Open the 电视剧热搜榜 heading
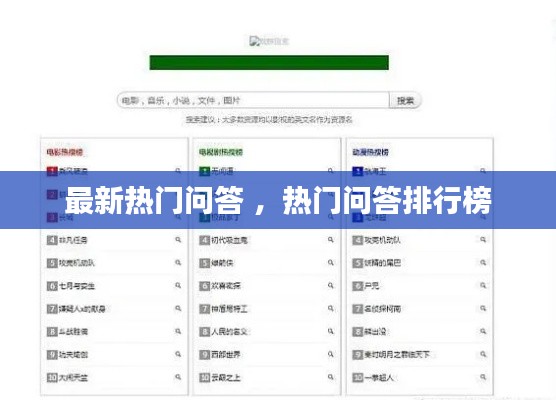Screen dimensions: 556x400 [x=221, y=152]
